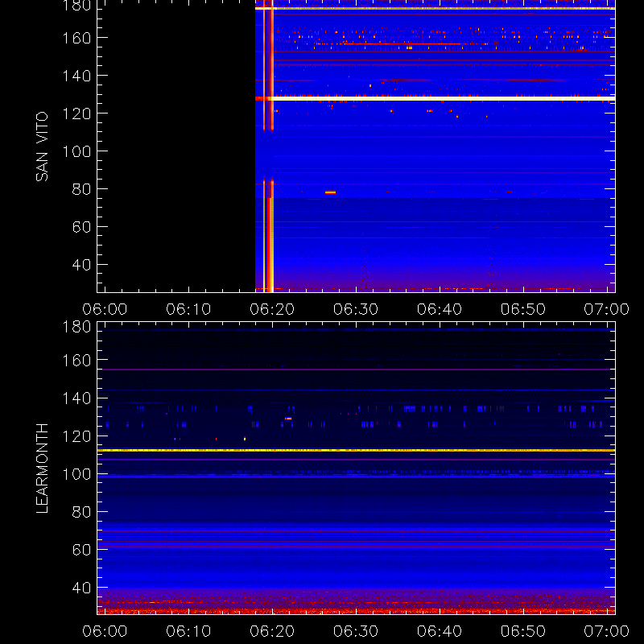Select the 140 tick label on San Vito plot
Viewport: 644px width, 644px height.
tap(76, 76)
